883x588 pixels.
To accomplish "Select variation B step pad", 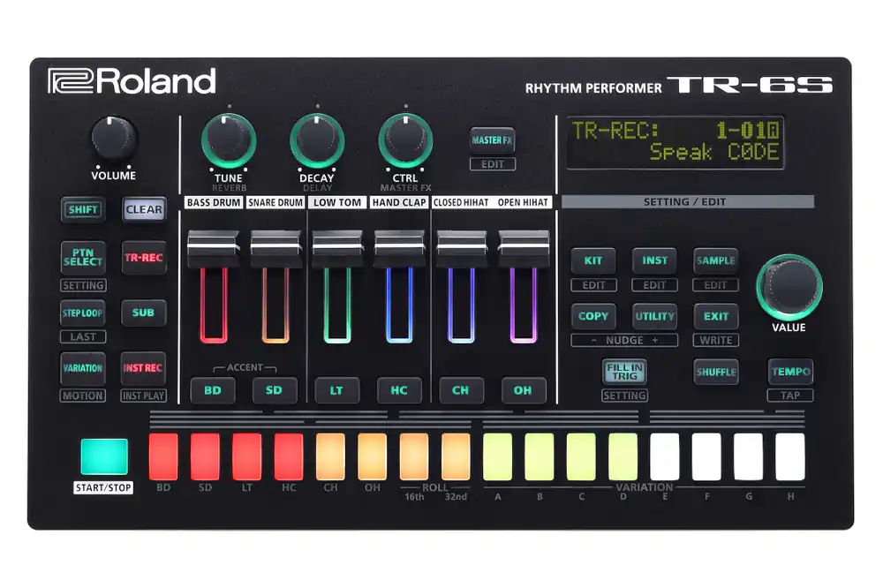I will (540, 456).
